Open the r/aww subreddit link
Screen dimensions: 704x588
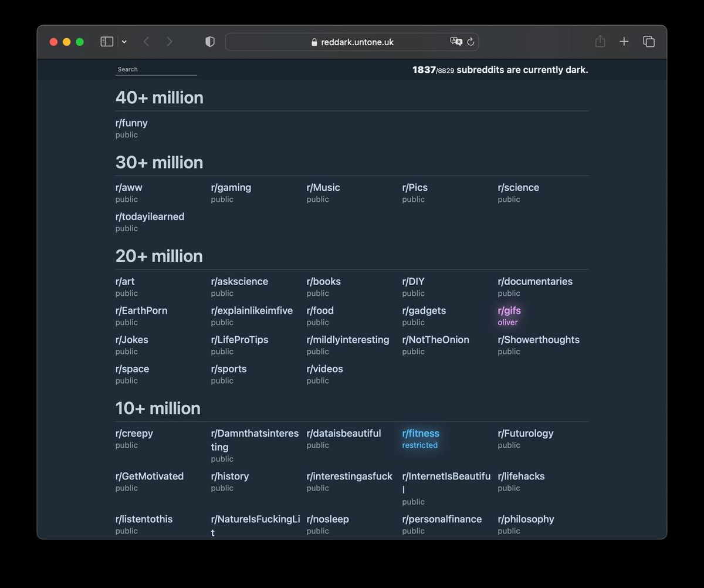pos(129,188)
